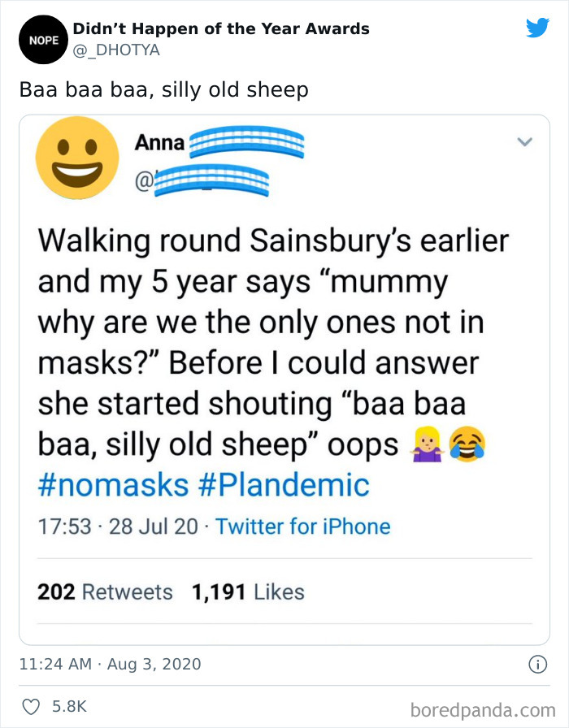Viewport: 569px width, 728px height.
Task: Click the info icon beside tweet date
Action: (536, 665)
